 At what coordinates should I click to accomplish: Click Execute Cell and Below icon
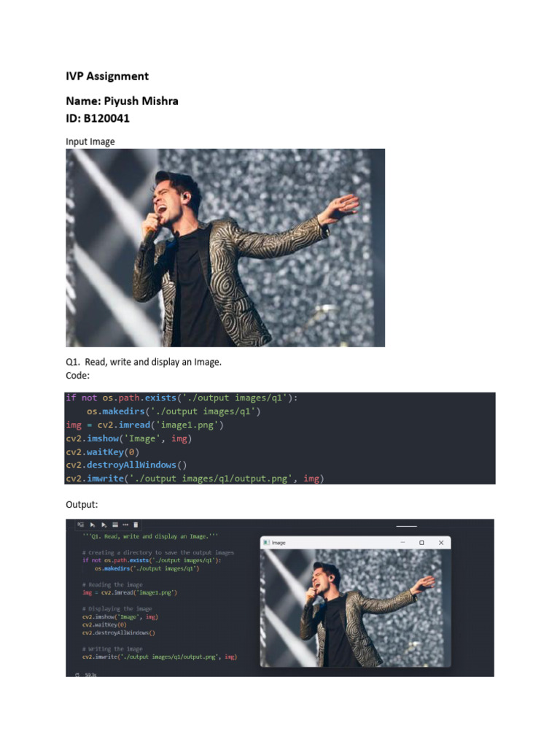click(104, 525)
